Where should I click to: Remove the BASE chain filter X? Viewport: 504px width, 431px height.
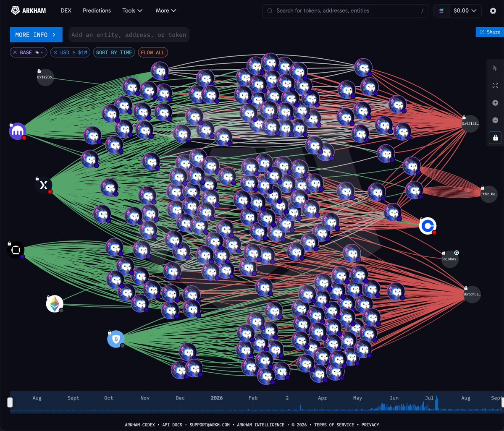(x=15, y=52)
